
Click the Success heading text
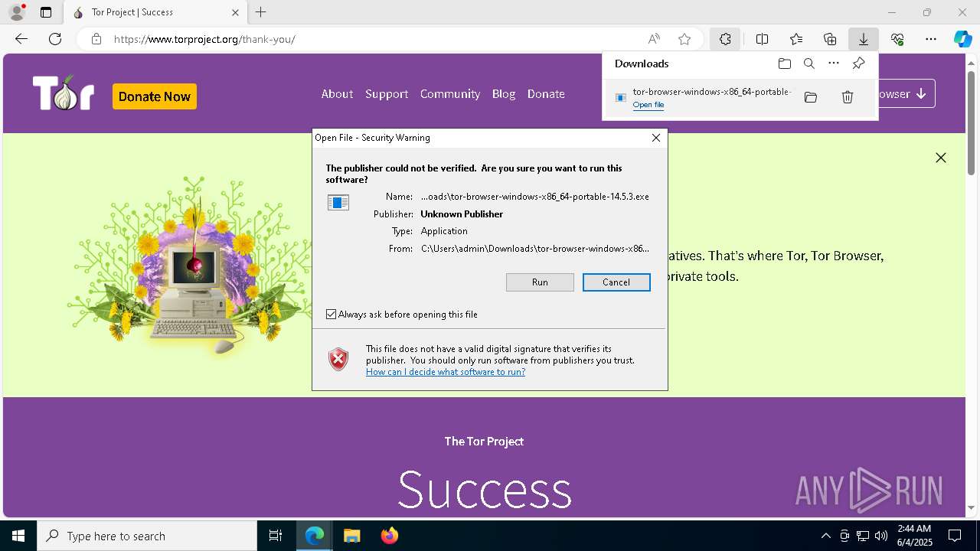point(485,490)
